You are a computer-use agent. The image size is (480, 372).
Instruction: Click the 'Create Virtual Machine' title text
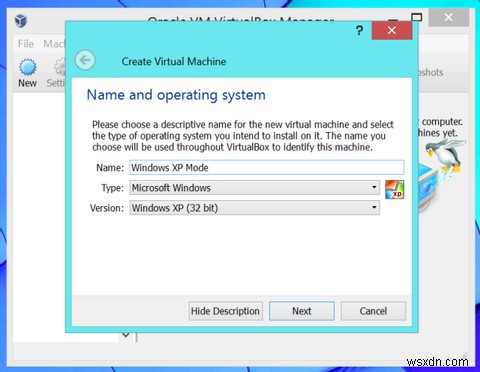point(174,61)
